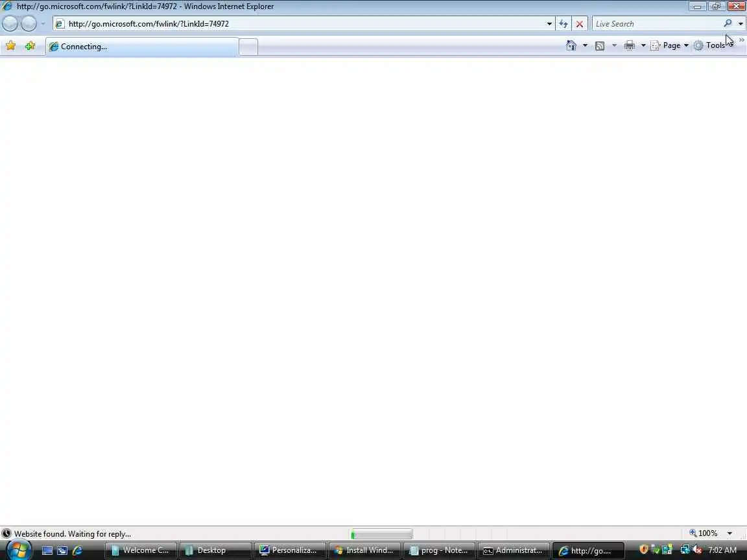Click the IE page icon in the address bar
Image resolution: width=747 pixels, height=560 pixels.
tap(59, 23)
